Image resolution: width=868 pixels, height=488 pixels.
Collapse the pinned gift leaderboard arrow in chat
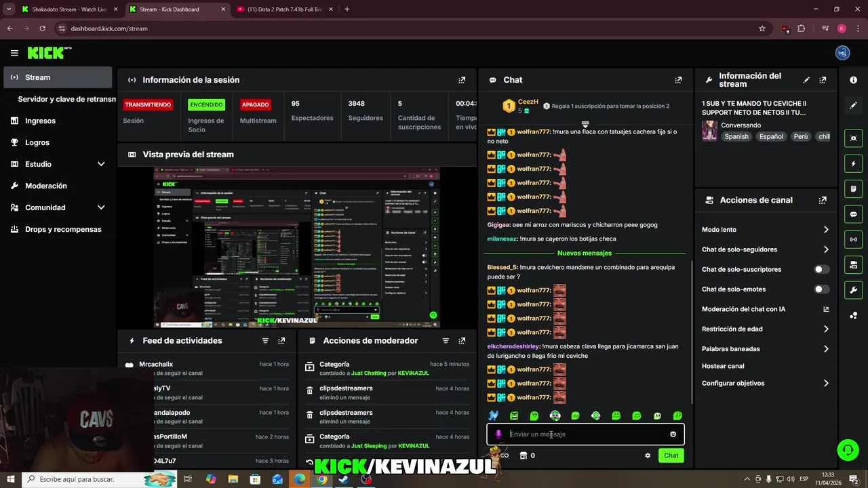coord(585,125)
